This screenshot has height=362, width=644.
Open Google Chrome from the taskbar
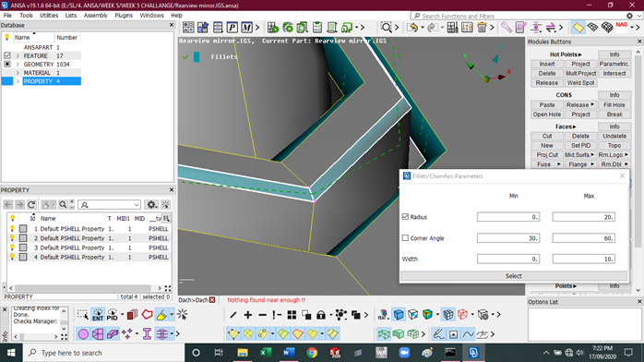(x=312, y=353)
